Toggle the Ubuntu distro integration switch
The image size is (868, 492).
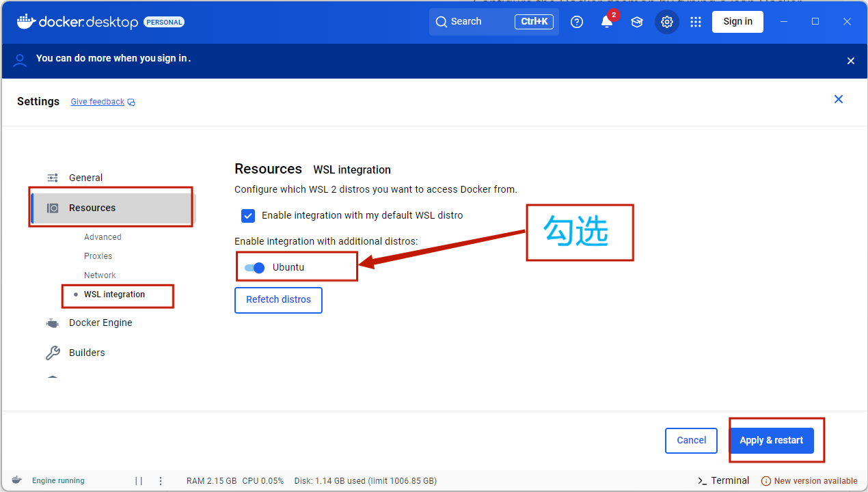255,268
